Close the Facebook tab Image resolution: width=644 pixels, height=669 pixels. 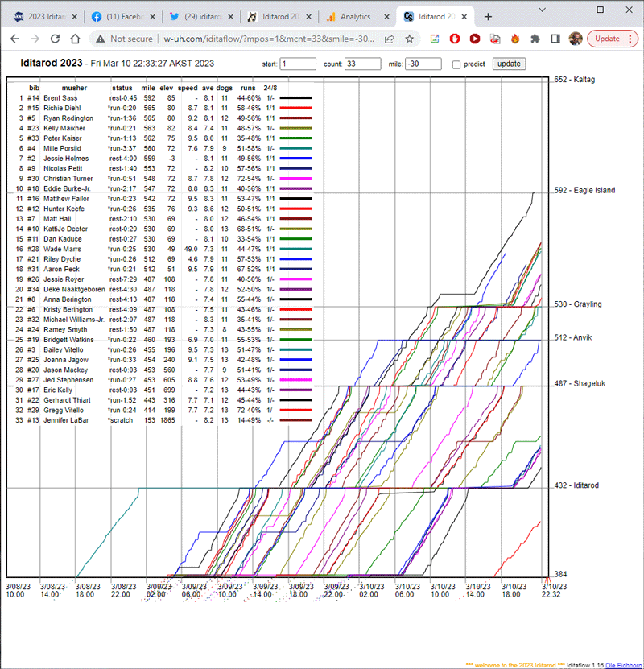pos(153,17)
